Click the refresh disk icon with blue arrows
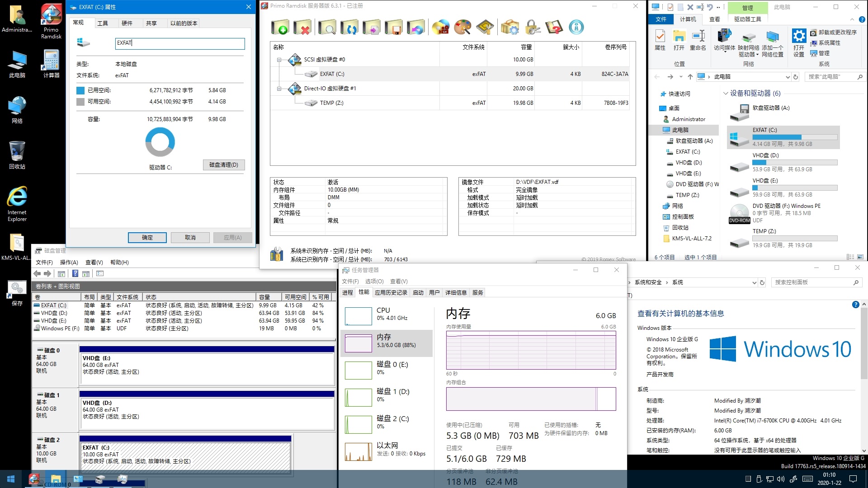This screenshot has height=488, width=868. pyautogui.click(x=349, y=27)
